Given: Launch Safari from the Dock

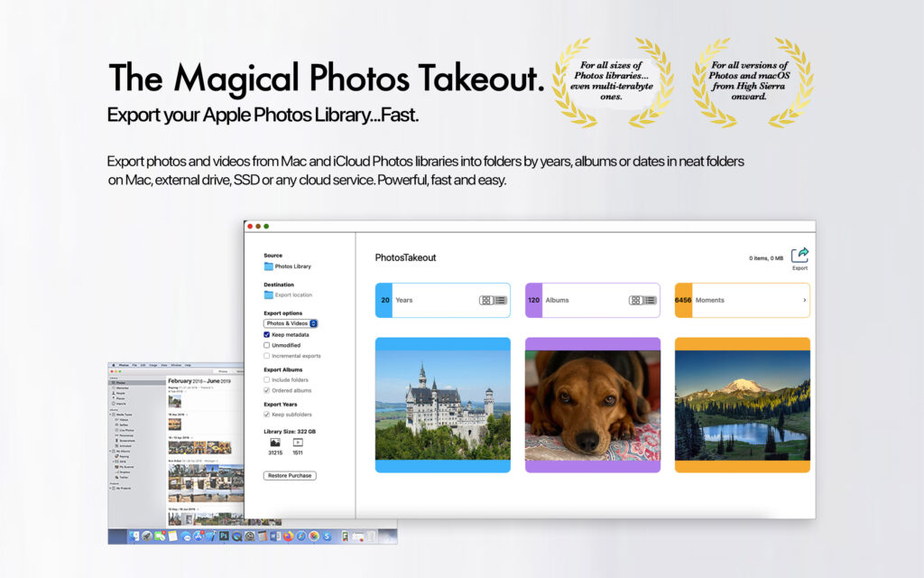Looking at the screenshot, I should point(301,536).
